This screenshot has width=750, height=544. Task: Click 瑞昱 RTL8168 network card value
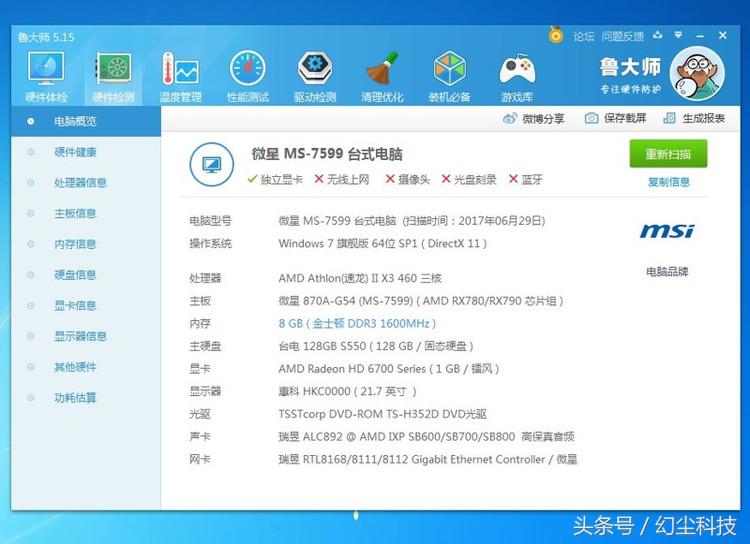click(x=428, y=459)
